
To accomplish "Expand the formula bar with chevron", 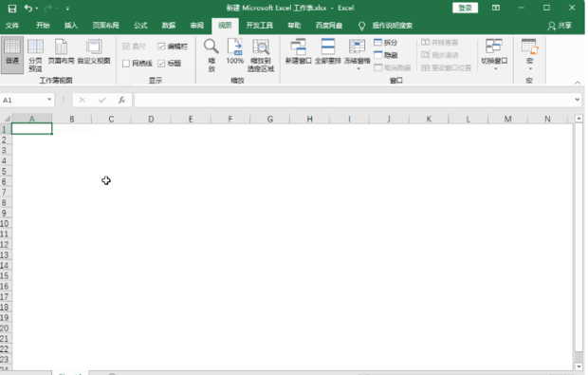I will 578,100.
